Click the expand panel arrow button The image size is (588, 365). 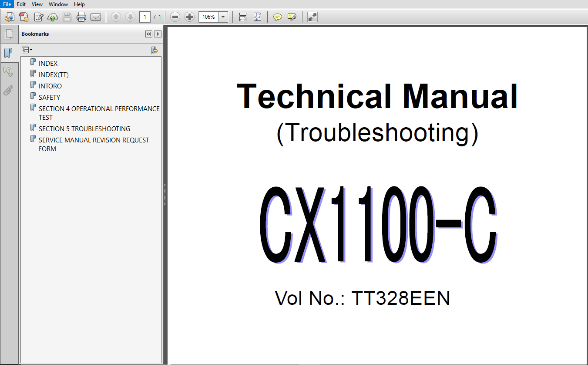tap(158, 34)
